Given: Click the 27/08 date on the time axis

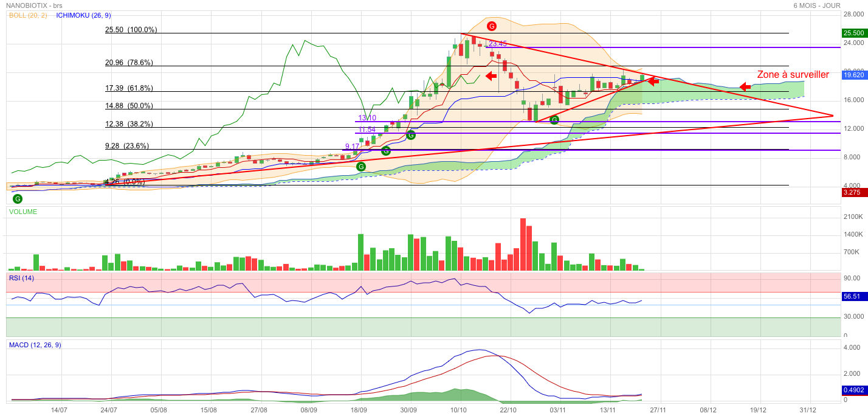Looking at the screenshot, I should tap(259, 410).
